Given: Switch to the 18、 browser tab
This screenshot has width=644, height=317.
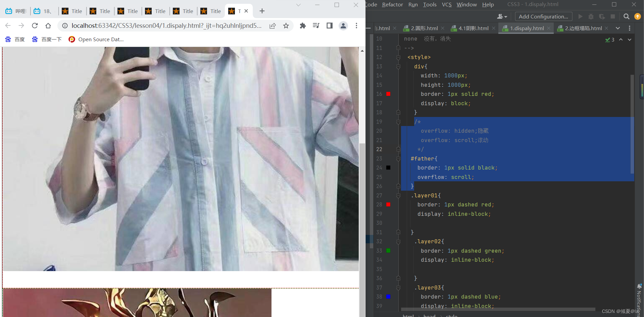Looking at the screenshot, I should coord(44,11).
